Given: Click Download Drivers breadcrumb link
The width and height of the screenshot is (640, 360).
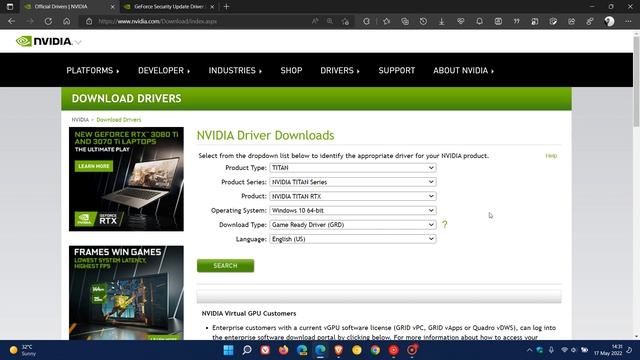Looking at the screenshot, I should pos(119,120).
